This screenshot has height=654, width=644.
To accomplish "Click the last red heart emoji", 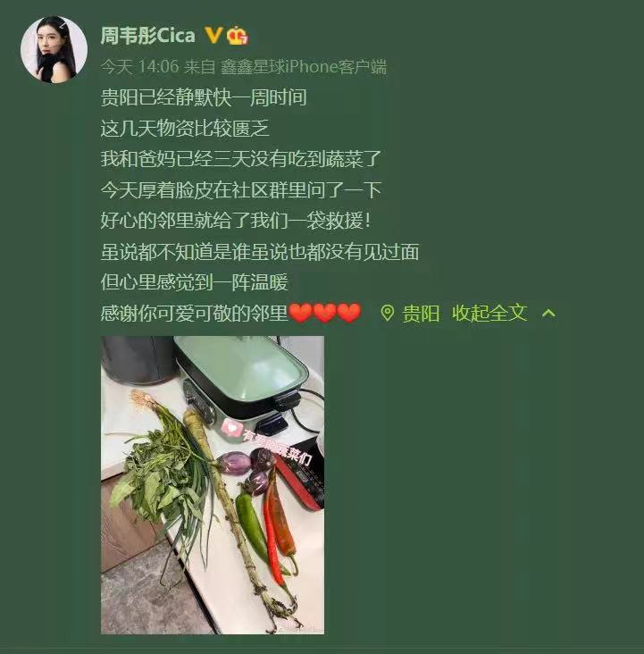I will [x=349, y=313].
